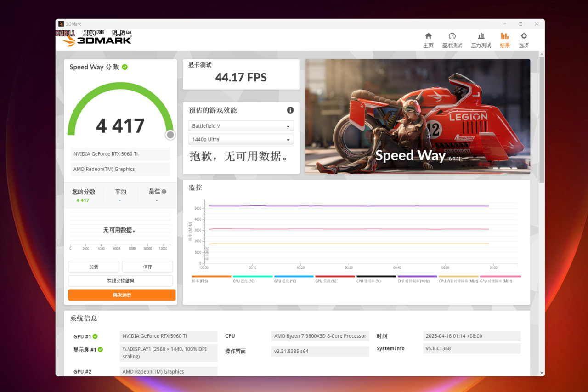Click the 无可用数据 text in the score chart
The width and height of the screenshot is (588, 392).
pos(119,230)
